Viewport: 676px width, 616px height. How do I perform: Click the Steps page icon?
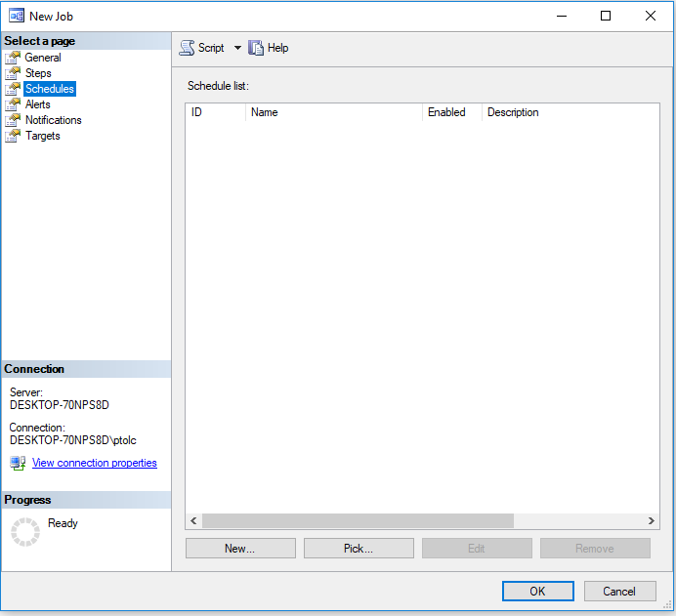pos(13,73)
